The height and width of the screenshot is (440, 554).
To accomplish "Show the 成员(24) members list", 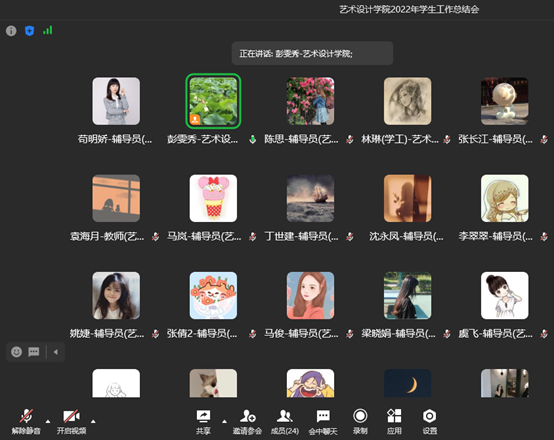I will [285, 422].
